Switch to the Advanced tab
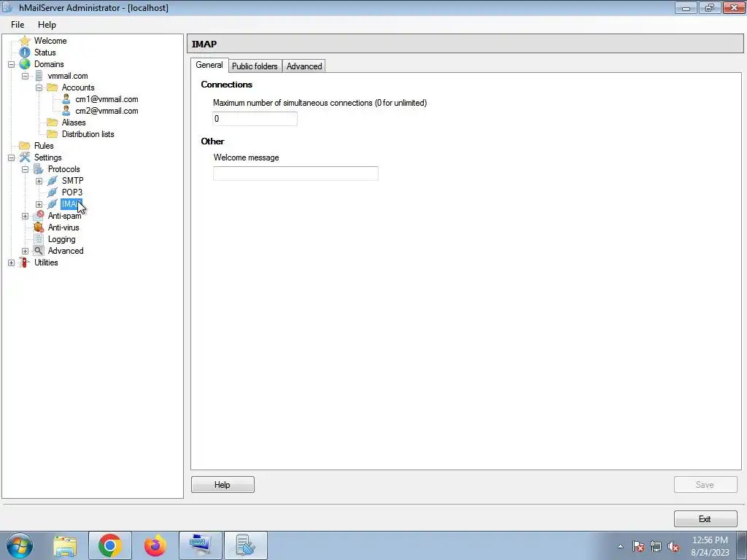 click(x=304, y=66)
